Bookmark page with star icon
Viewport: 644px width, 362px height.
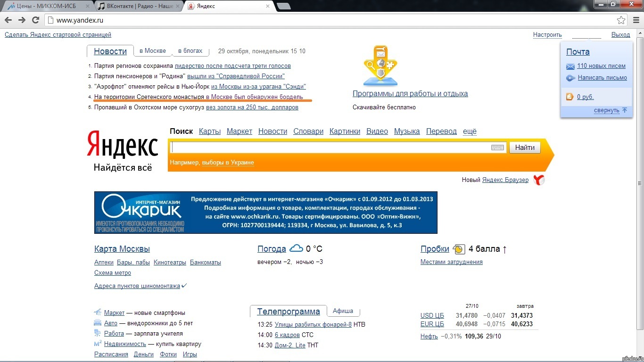point(621,20)
